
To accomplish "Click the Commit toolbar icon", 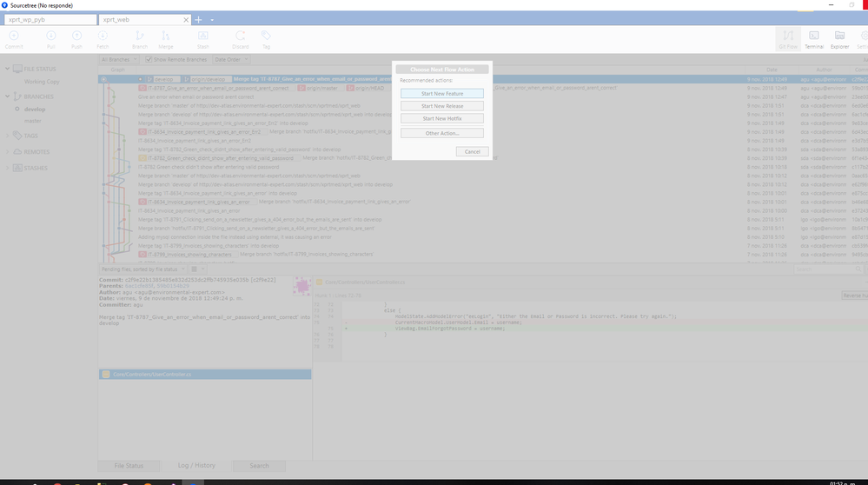I will pos(14,39).
